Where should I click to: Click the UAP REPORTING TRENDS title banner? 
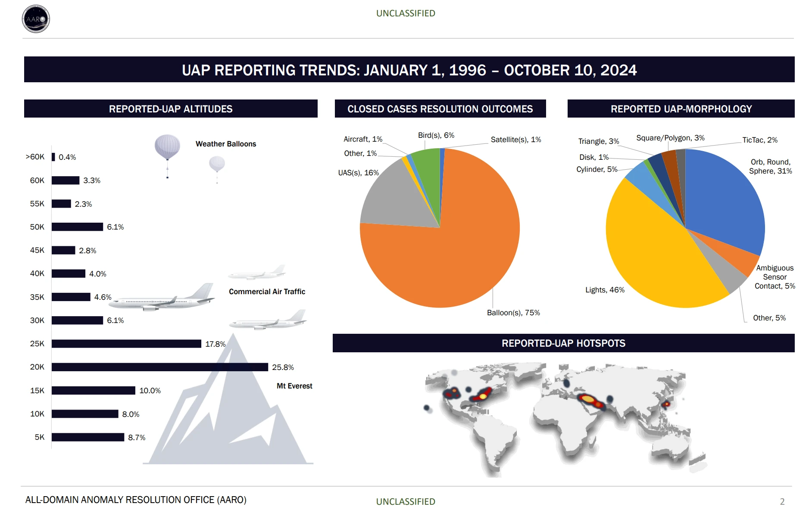tap(409, 69)
